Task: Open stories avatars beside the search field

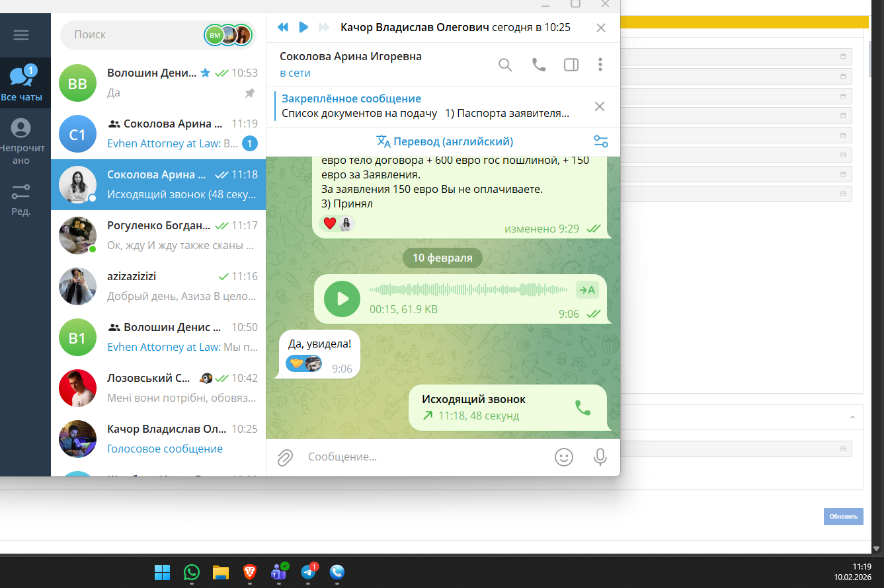Action: pyautogui.click(x=229, y=35)
